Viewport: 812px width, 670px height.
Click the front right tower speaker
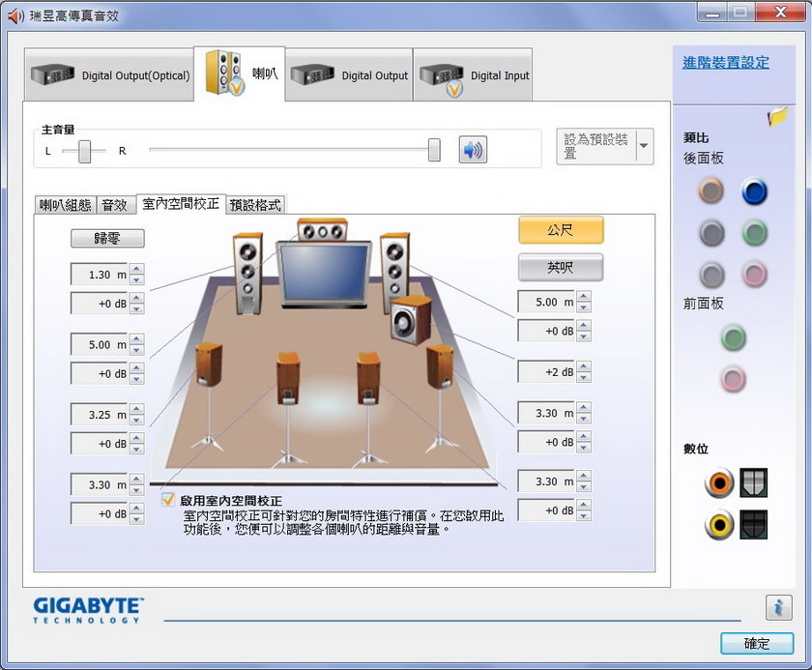pos(394,272)
